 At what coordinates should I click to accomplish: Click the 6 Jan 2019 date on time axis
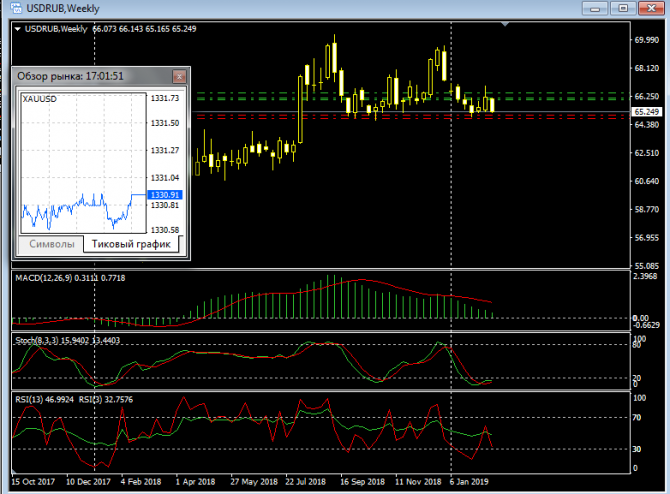pyautogui.click(x=469, y=482)
